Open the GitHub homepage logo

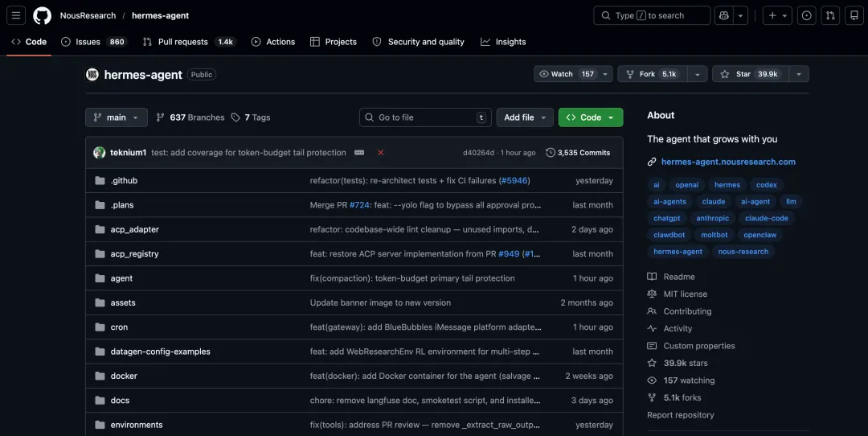pyautogui.click(x=42, y=15)
